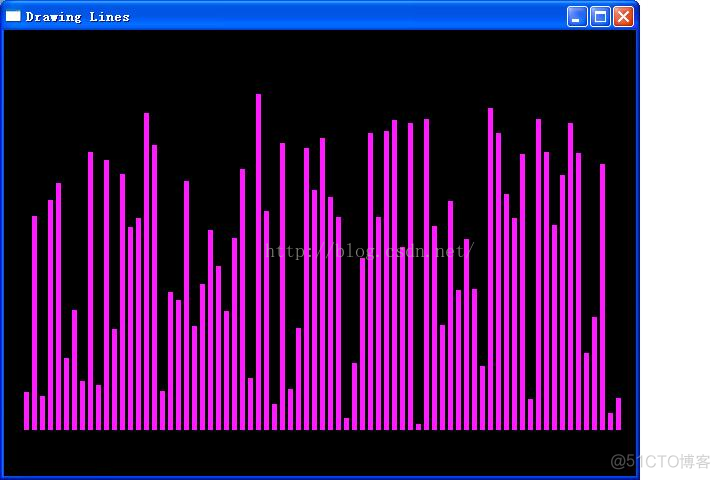This screenshot has width=720, height=480.
Task: Minimize the Drawing Lines window
Action: pyautogui.click(x=577, y=16)
